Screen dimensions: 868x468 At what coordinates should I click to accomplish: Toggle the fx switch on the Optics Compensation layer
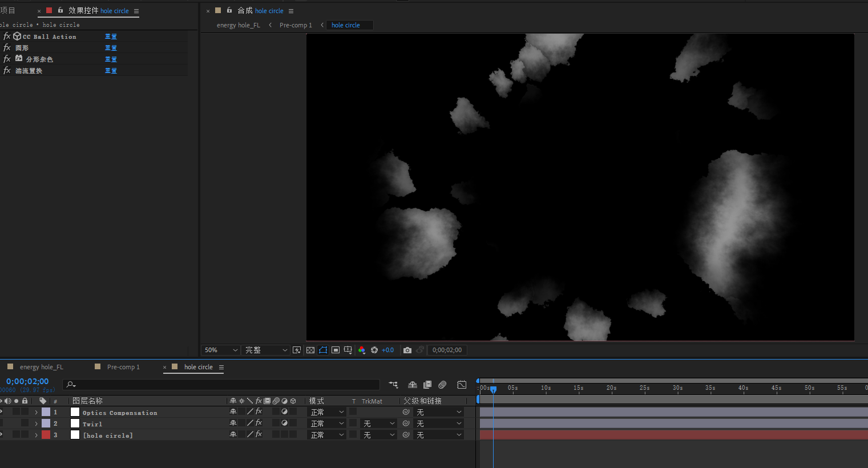[259, 411]
